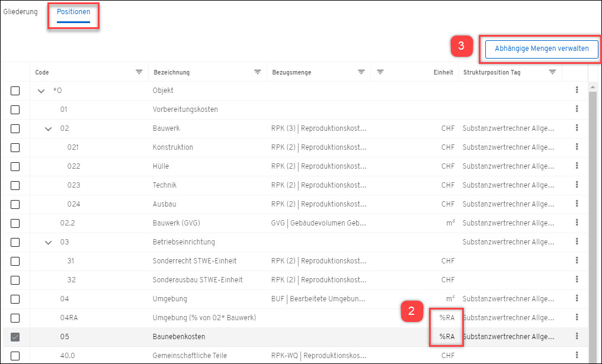Click 'GVG | Gebäudevolumen' Bezugsmenge cell
This screenshot has height=364, width=602.
(318, 223)
